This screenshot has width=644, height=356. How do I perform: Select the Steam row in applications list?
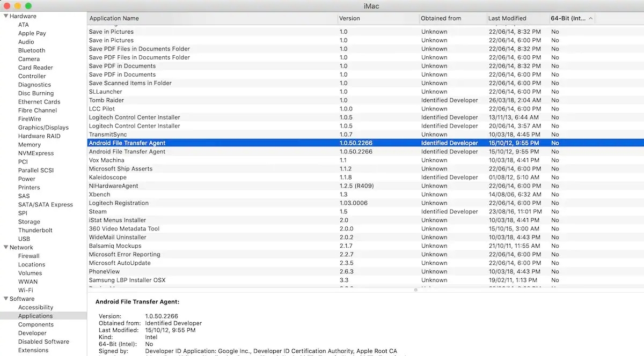coord(365,212)
